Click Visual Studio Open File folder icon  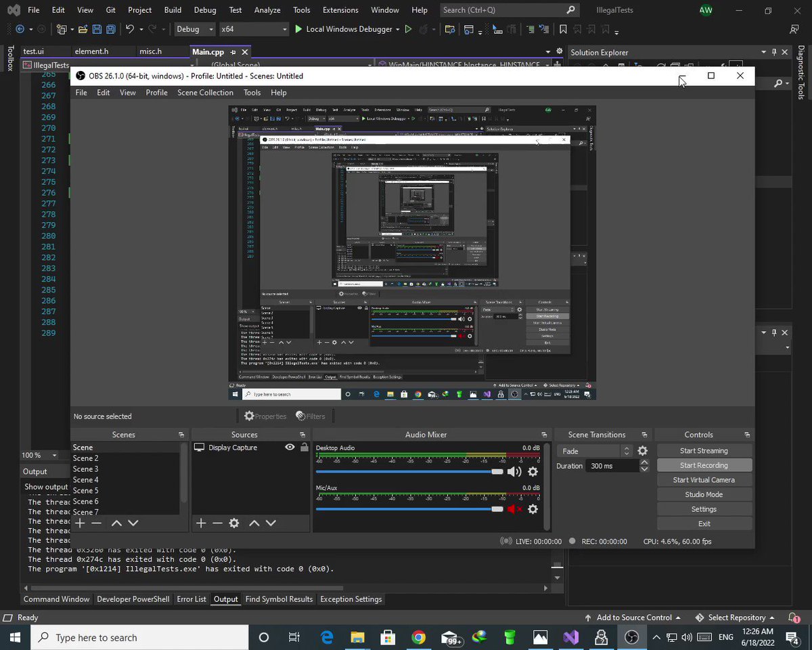[83, 29]
